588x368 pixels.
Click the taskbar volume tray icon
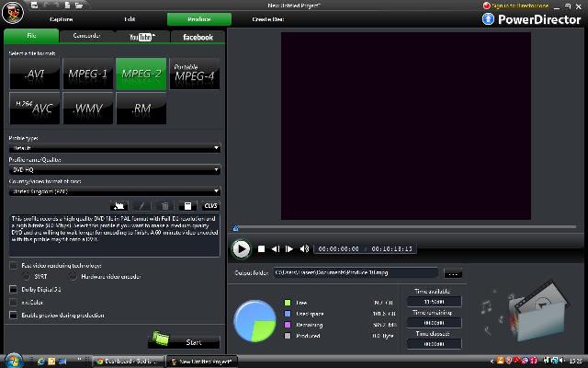[561, 361]
